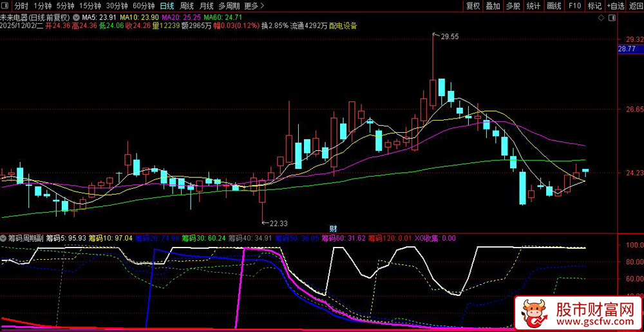Click the round arrow icon beside 未来电器
The image size is (644, 332).
coord(77,17)
